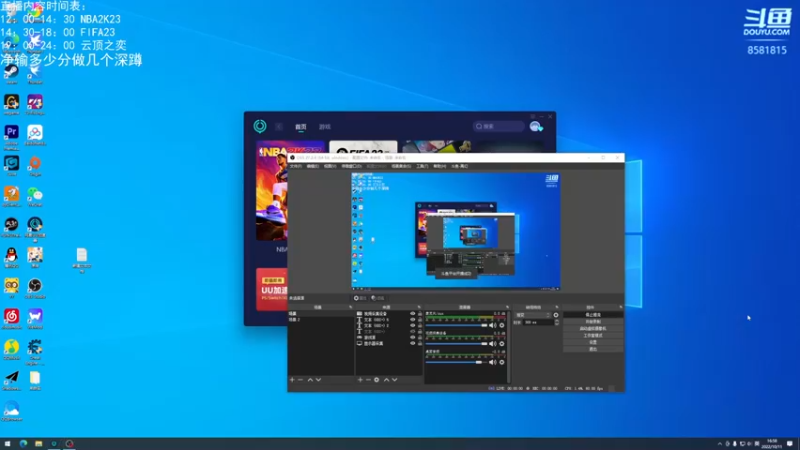Screen dimensions: 800x450
Task: Toggle lock on 显示器采集 source
Action: 420,343
